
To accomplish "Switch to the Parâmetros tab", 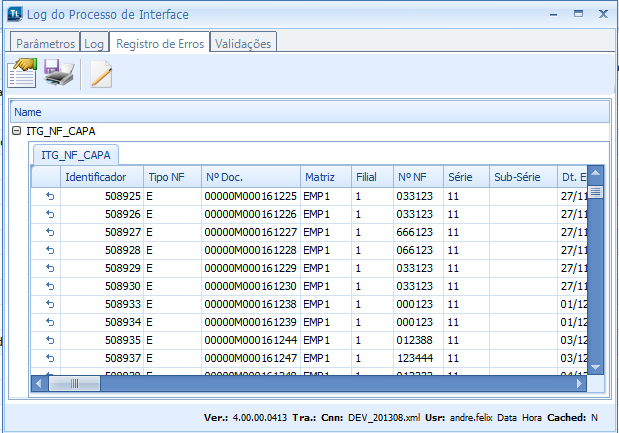I will pyautogui.click(x=44, y=44).
